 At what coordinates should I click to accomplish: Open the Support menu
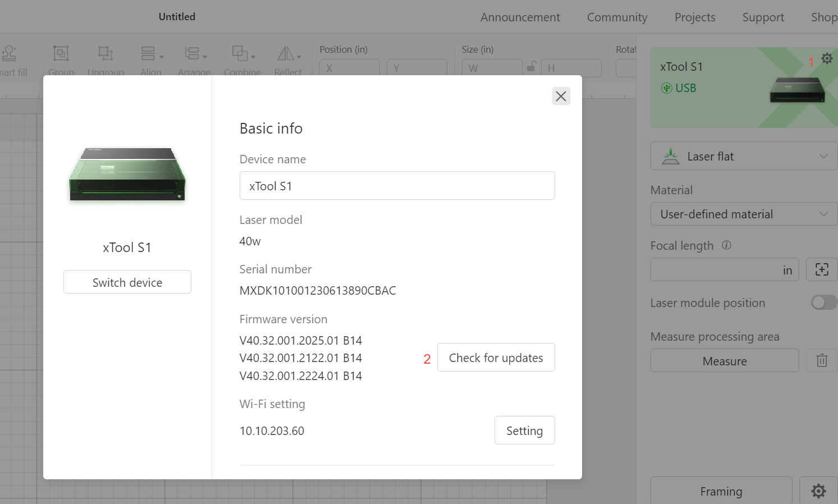click(763, 17)
